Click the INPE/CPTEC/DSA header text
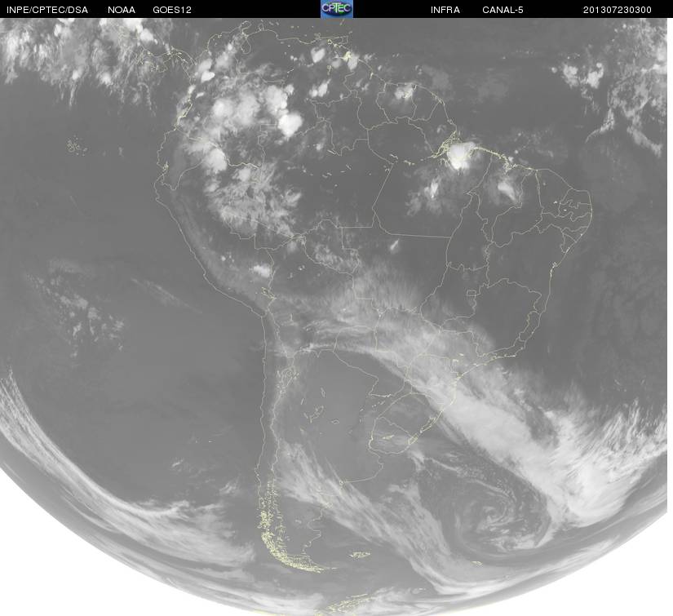The image size is (673, 616). pyautogui.click(x=47, y=10)
